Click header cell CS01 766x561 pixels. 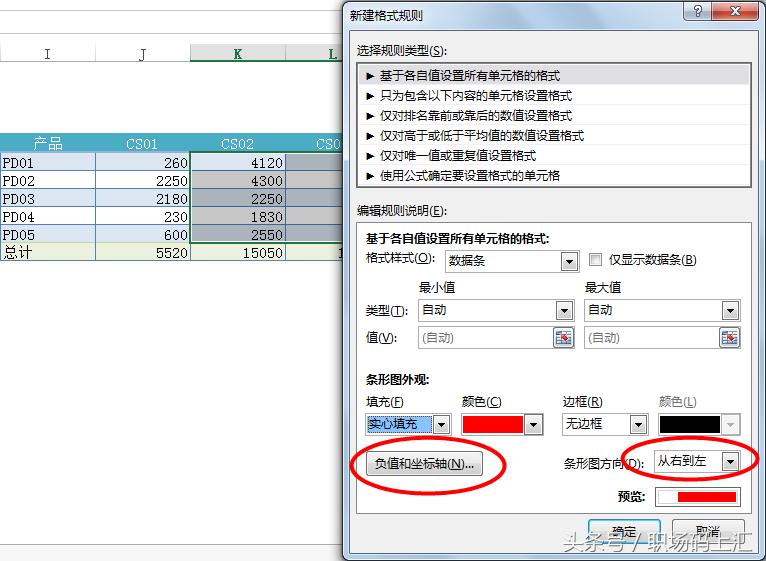(x=143, y=144)
